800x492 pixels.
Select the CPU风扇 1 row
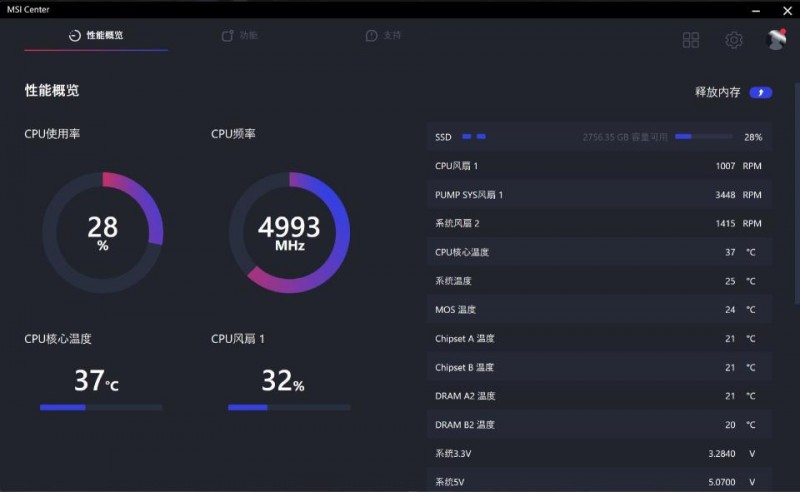pos(599,166)
